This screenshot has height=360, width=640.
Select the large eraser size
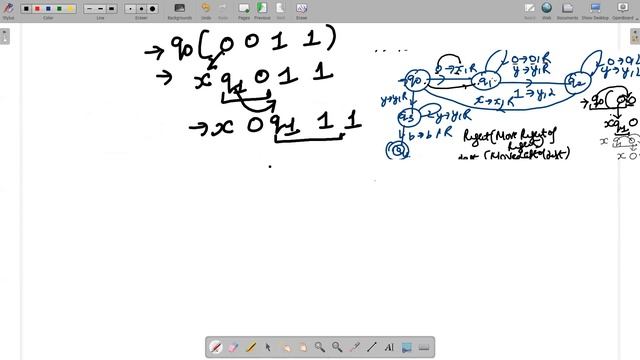click(x=153, y=9)
